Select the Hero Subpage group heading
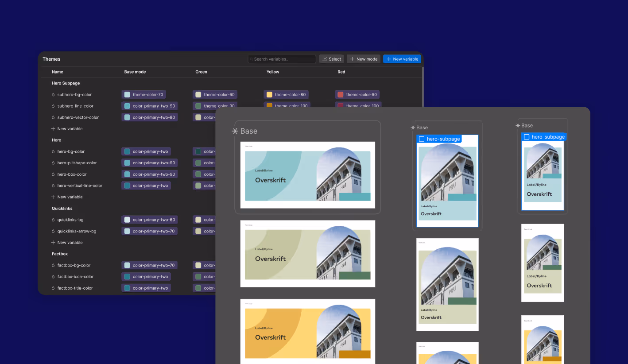Screen dimensions: 628x364 click(x=66, y=83)
